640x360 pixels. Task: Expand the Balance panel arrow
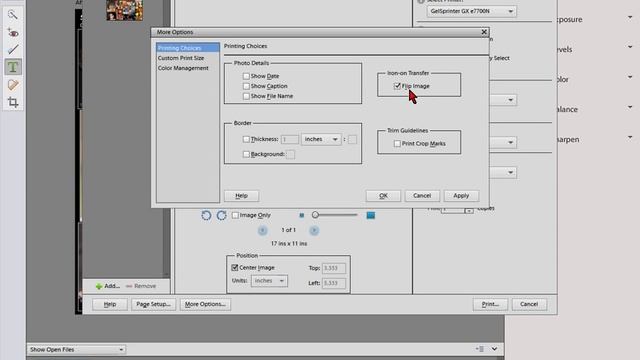point(630,107)
